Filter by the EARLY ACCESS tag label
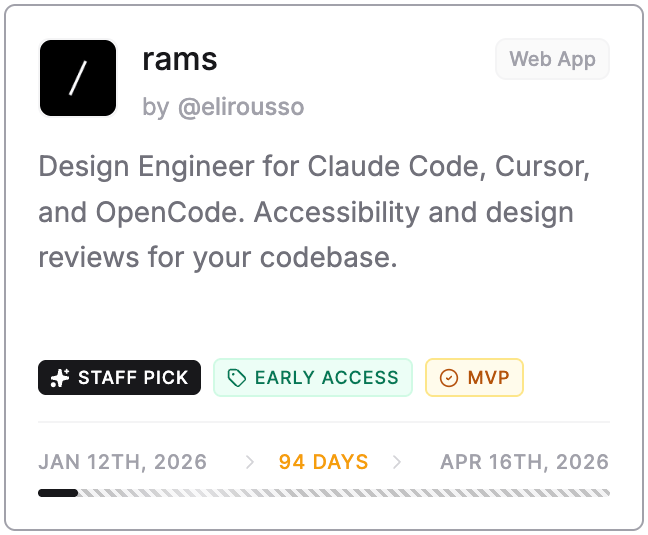Screen dimensions: 648x535 [326, 378]
